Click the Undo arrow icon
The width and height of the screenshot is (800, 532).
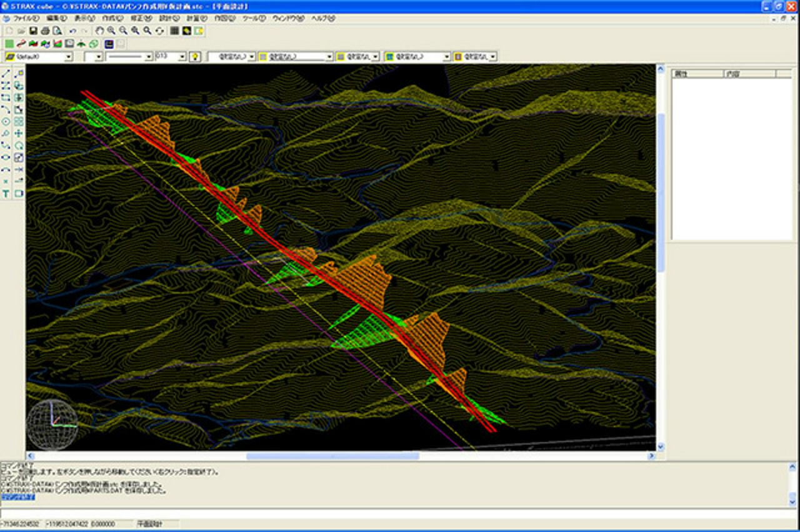tap(72, 31)
